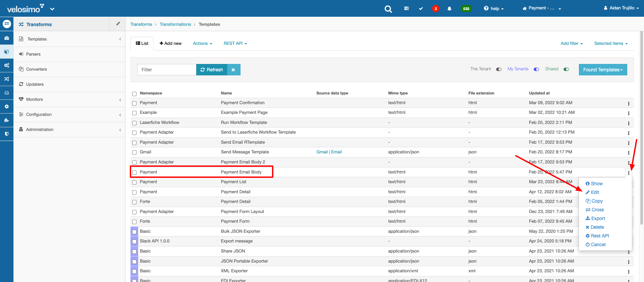The image size is (644, 282).
Task: Open the drive storage sidebar icon
Action: click(7, 93)
